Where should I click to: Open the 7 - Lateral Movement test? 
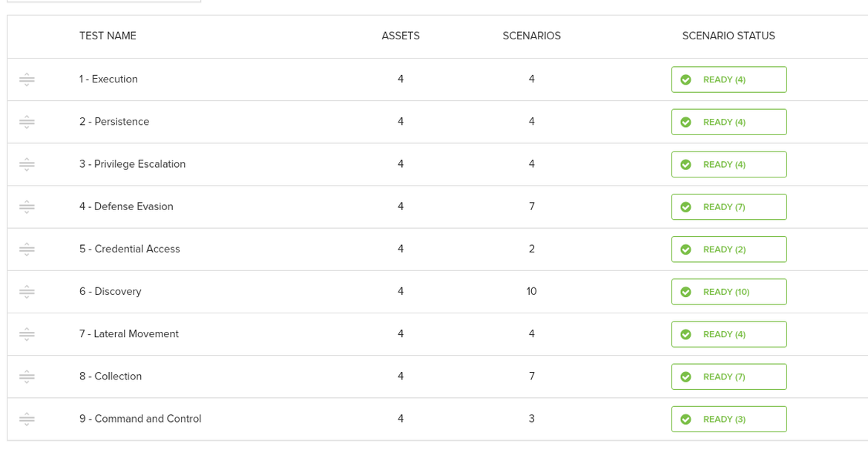[128, 334]
